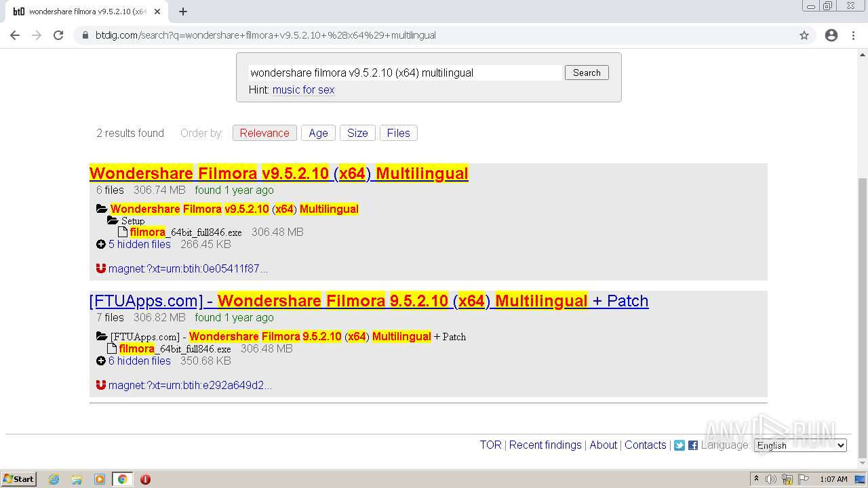Viewport: 868px width, 488px height.
Task: Open media player from taskbar
Action: coord(100,479)
